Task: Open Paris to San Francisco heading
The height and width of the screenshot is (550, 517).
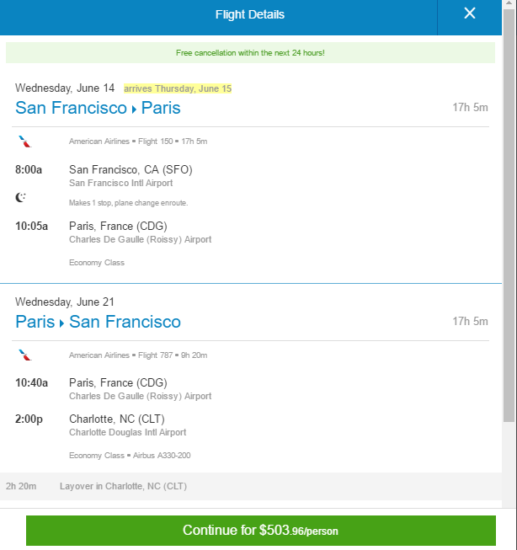Action: (x=98, y=322)
